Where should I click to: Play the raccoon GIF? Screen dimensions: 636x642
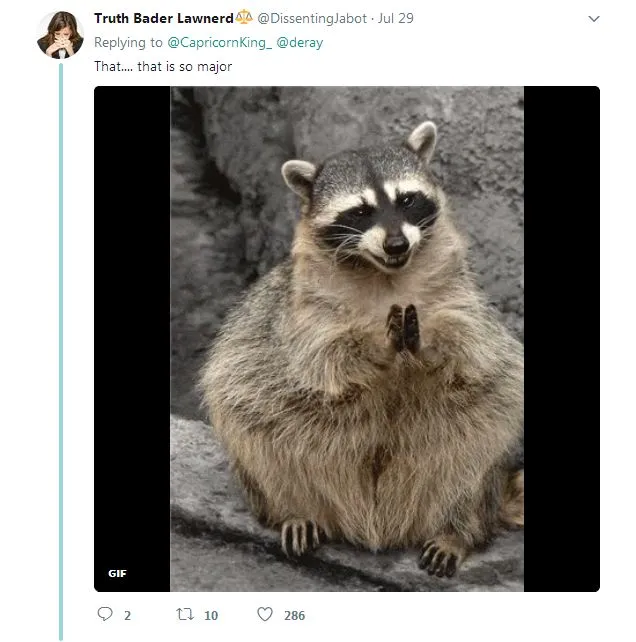point(346,339)
